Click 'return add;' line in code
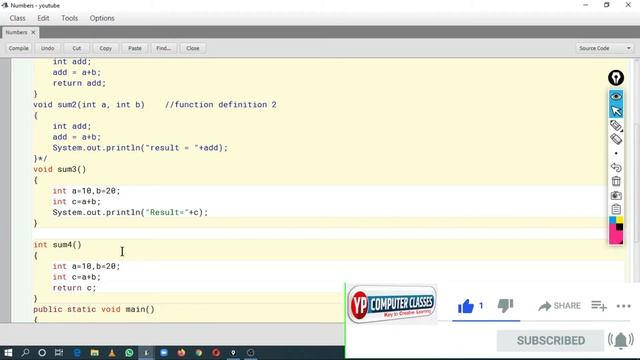The image size is (640, 360). pos(79,83)
